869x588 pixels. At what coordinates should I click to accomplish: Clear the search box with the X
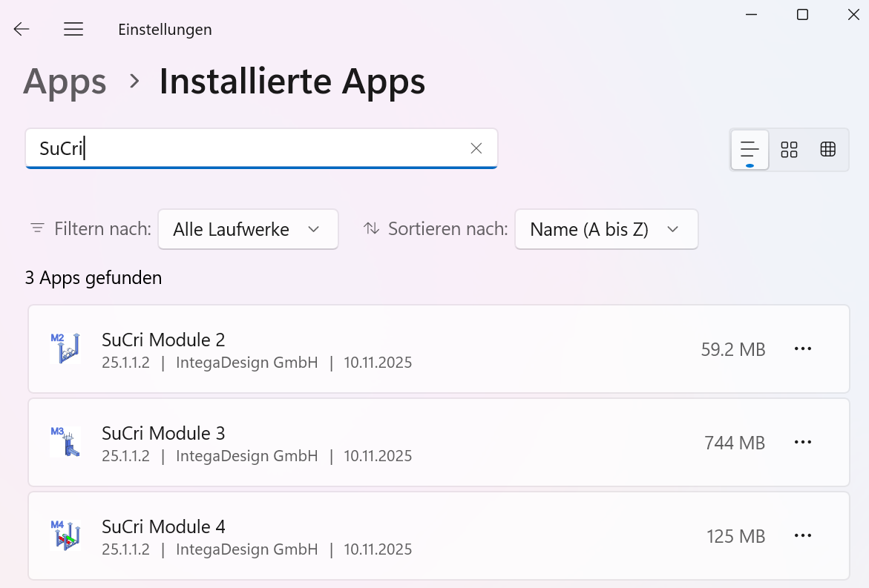476,148
